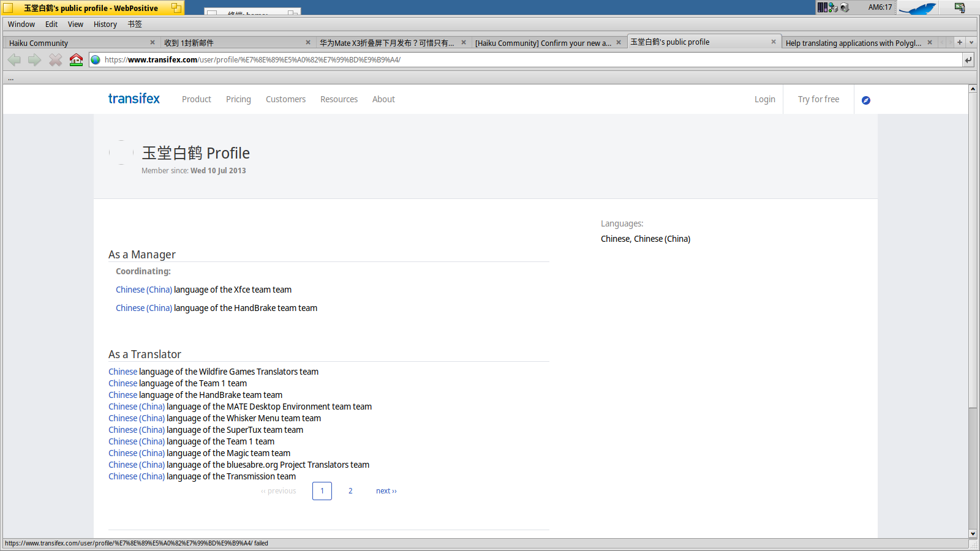Open the History menu
Image resolution: width=980 pixels, height=551 pixels.
point(105,24)
